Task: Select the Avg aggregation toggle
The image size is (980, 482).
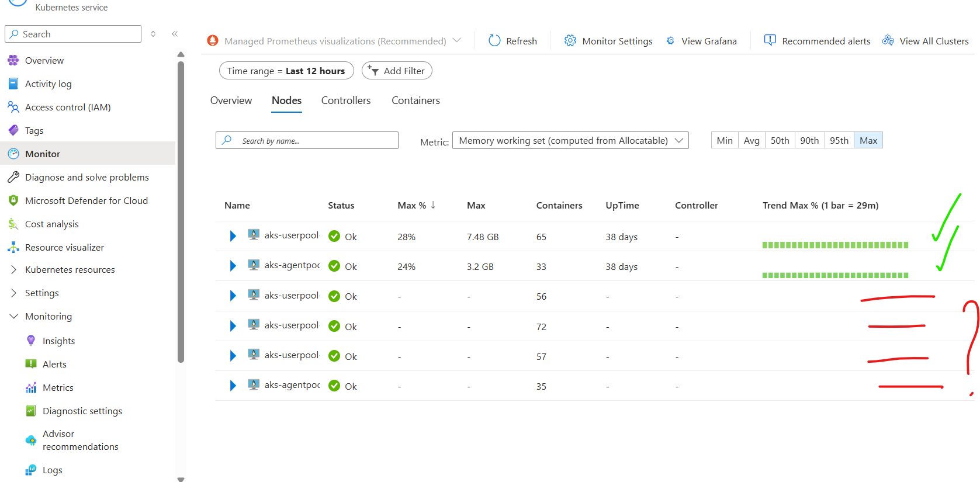Action: pyautogui.click(x=752, y=140)
